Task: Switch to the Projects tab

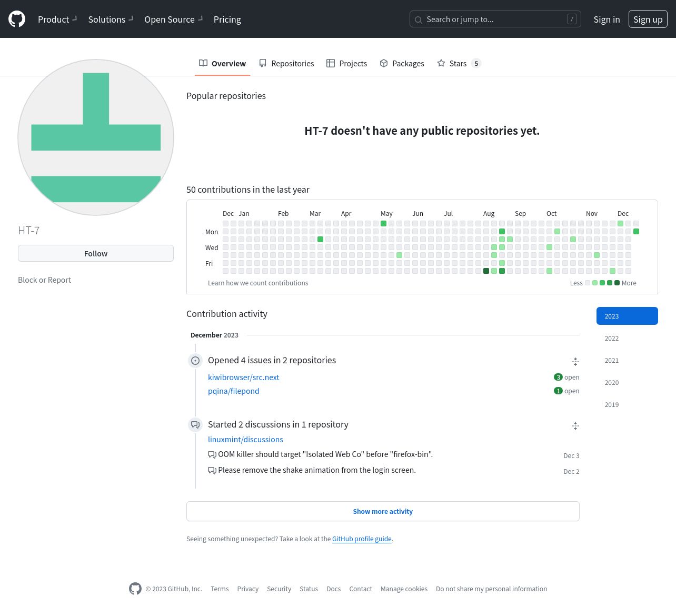Action: 346,63
